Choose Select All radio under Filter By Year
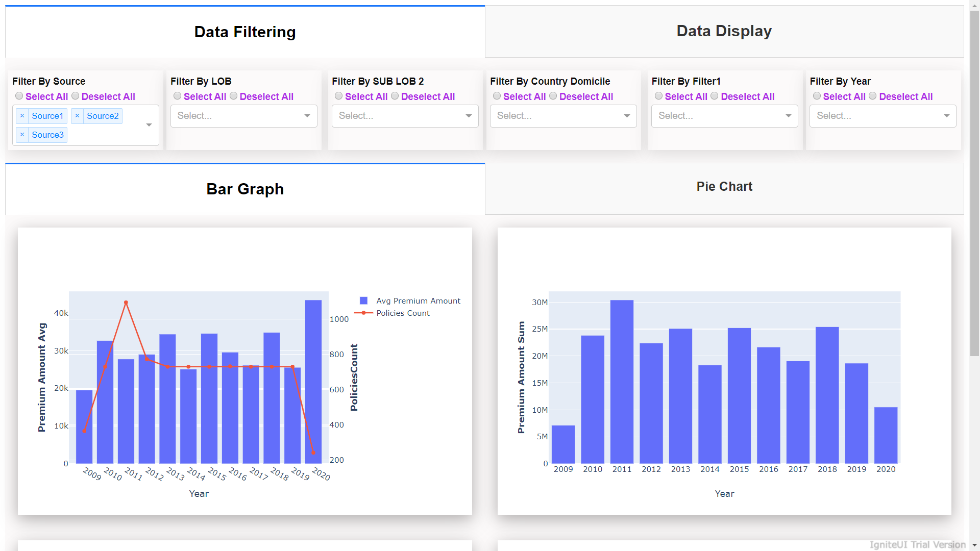 tap(817, 96)
